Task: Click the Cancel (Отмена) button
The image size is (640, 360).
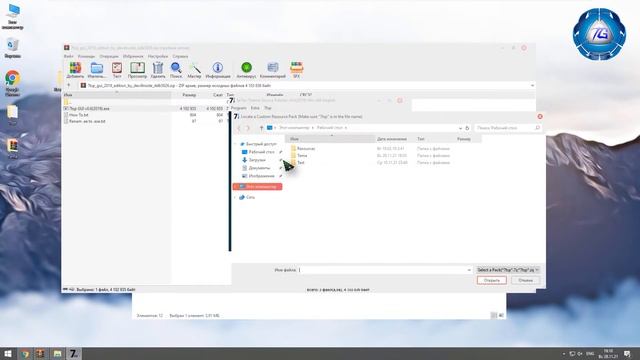Action: [x=525, y=280]
